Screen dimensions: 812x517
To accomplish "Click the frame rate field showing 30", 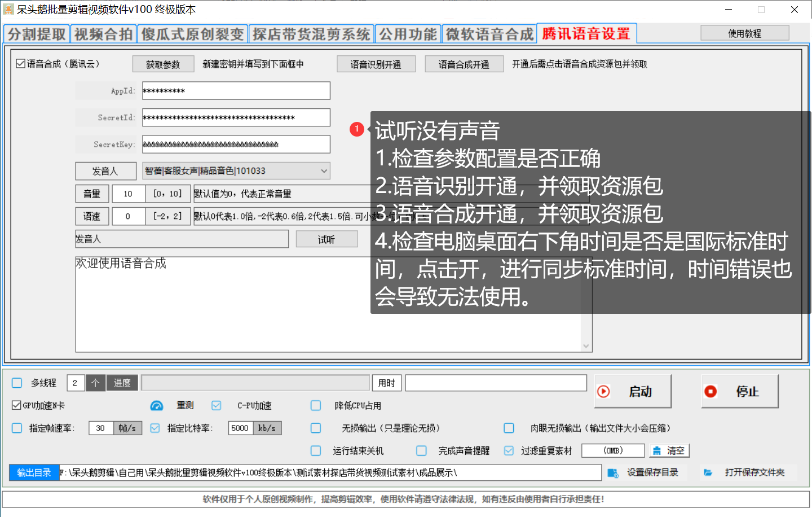I will tap(101, 428).
